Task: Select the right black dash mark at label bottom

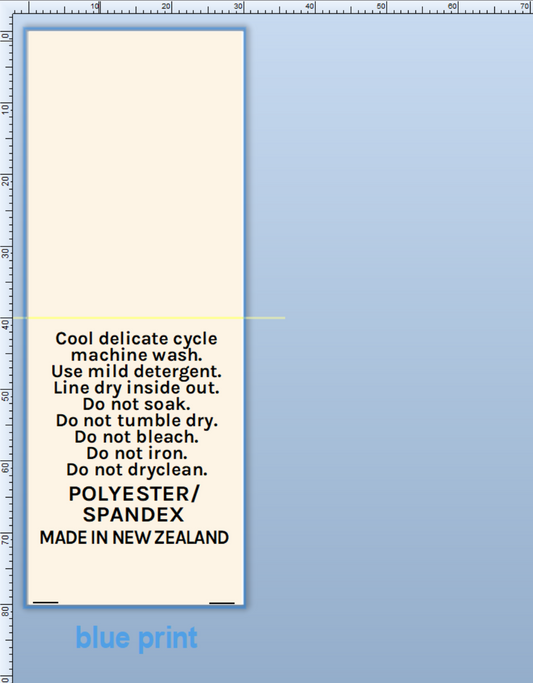Action: click(x=222, y=603)
